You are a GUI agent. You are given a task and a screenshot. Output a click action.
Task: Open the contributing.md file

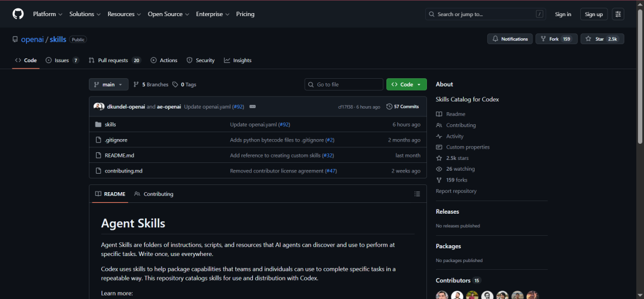123,171
